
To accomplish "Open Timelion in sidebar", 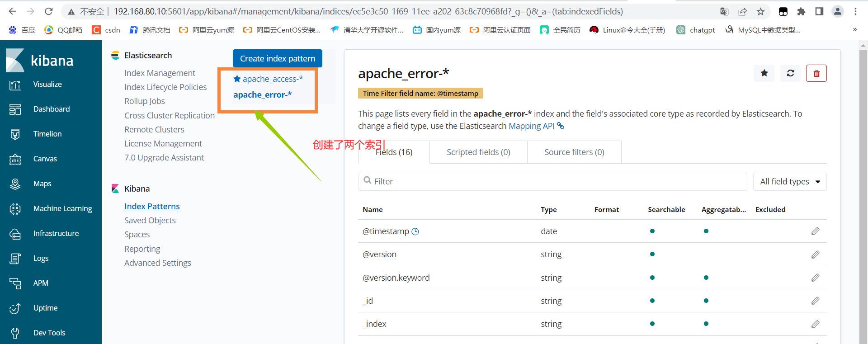I will (x=47, y=134).
